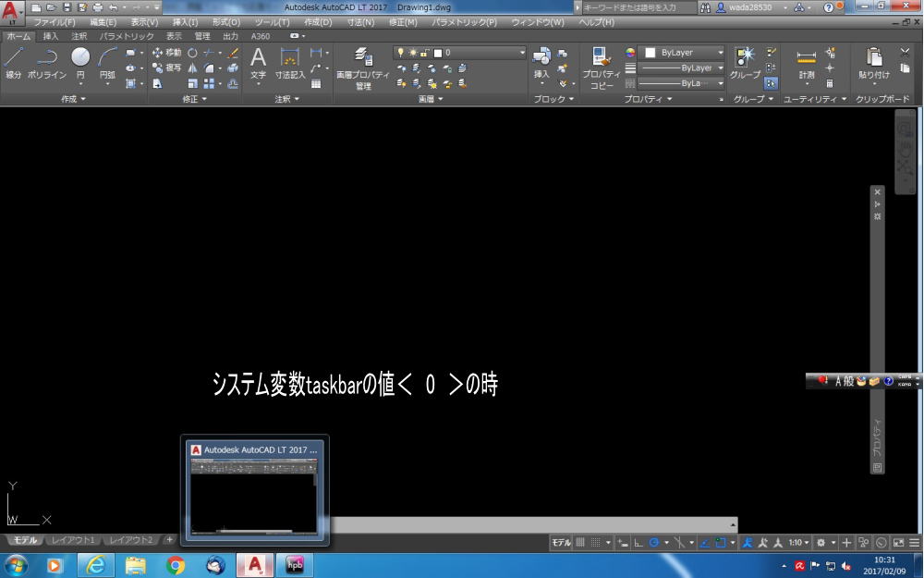Click the モデル button in status bar

pos(561,543)
